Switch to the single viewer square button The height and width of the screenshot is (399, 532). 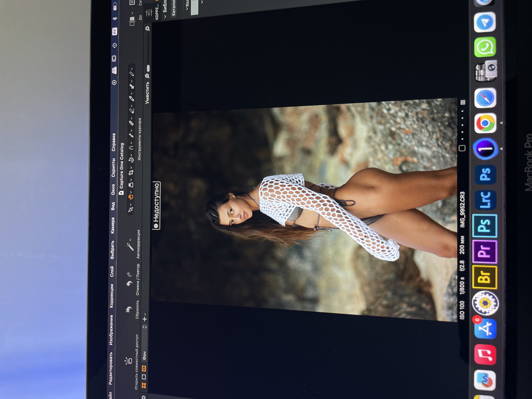(144, 377)
